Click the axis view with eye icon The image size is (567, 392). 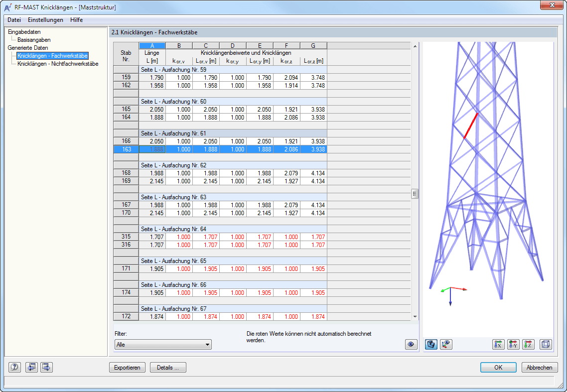tap(446, 344)
